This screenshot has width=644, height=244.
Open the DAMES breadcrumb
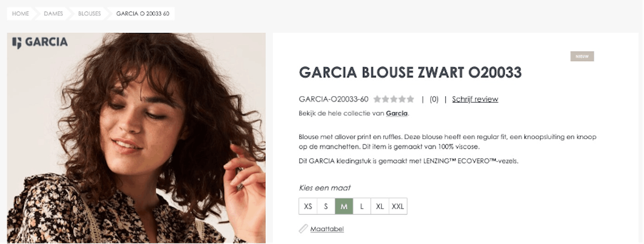coord(53,14)
